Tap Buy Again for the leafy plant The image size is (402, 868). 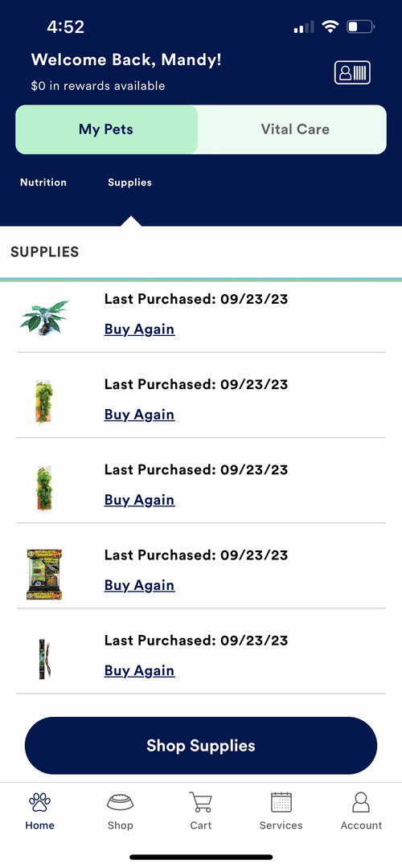click(x=140, y=329)
